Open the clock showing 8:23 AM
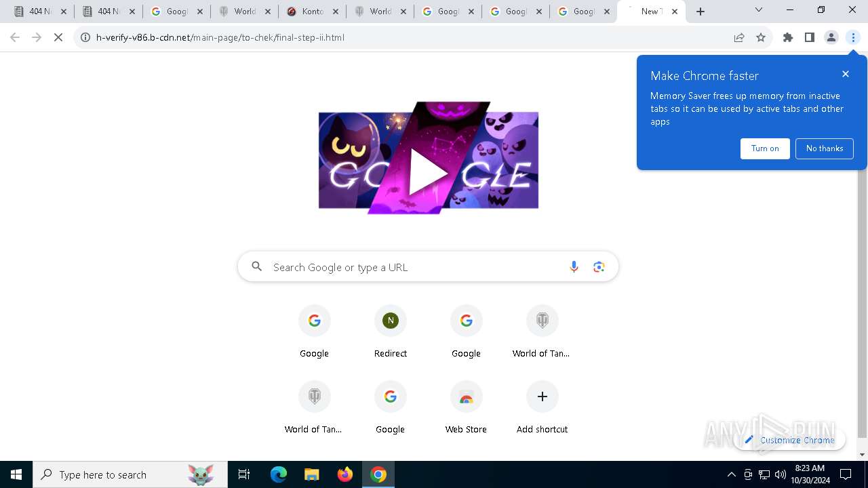The height and width of the screenshot is (488, 868). [810, 474]
